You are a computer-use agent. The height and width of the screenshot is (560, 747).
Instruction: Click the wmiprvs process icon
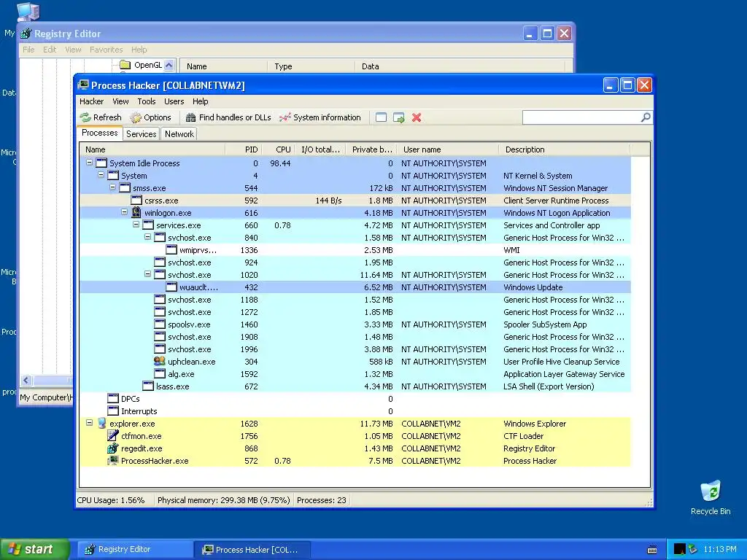pyautogui.click(x=171, y=249)
